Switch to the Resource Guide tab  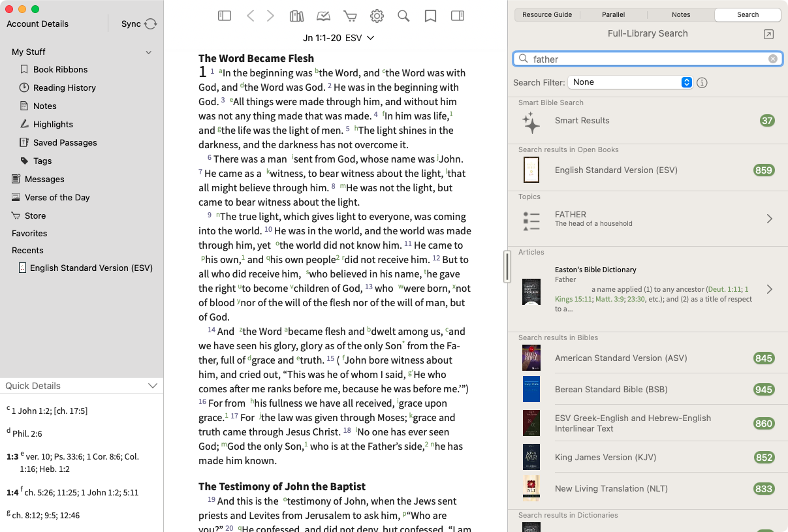tap(548, 14)
